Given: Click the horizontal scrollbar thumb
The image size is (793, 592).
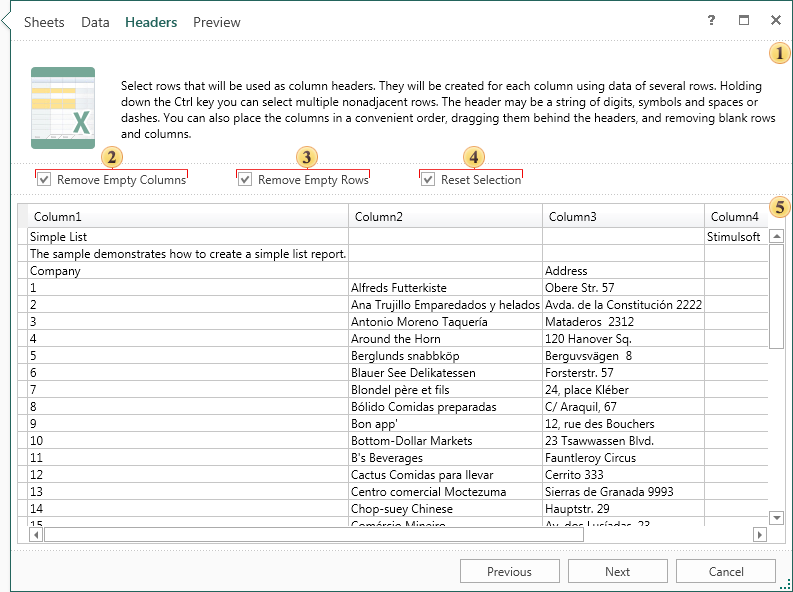Looking at the screenshot, I should point(313,535).
